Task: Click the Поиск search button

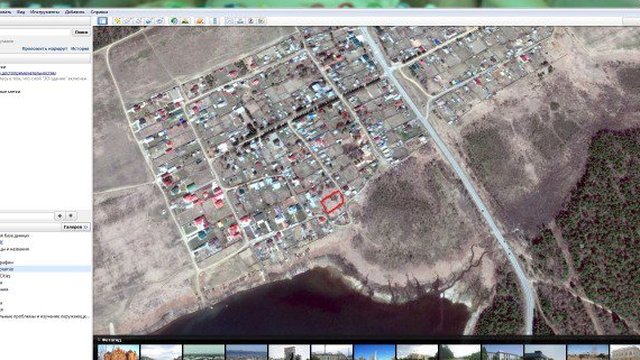Action: (81, 32)
